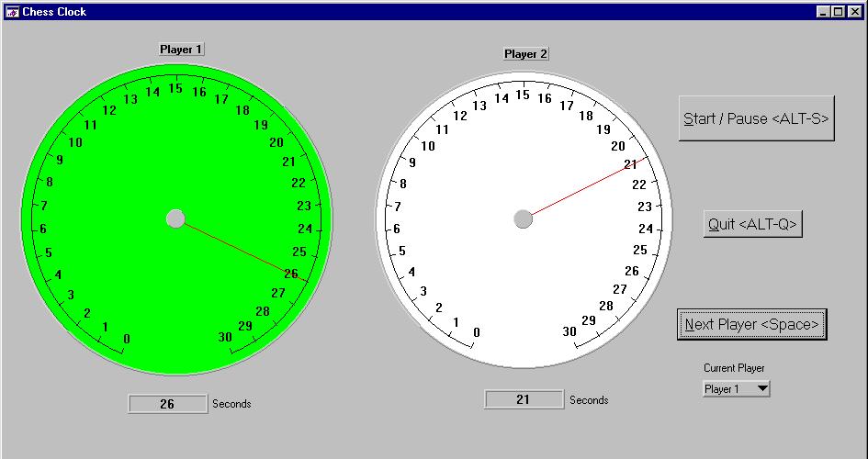Click Player 1 seconds field showing 26
Screen dimensions: 868x459
(167, 404)
